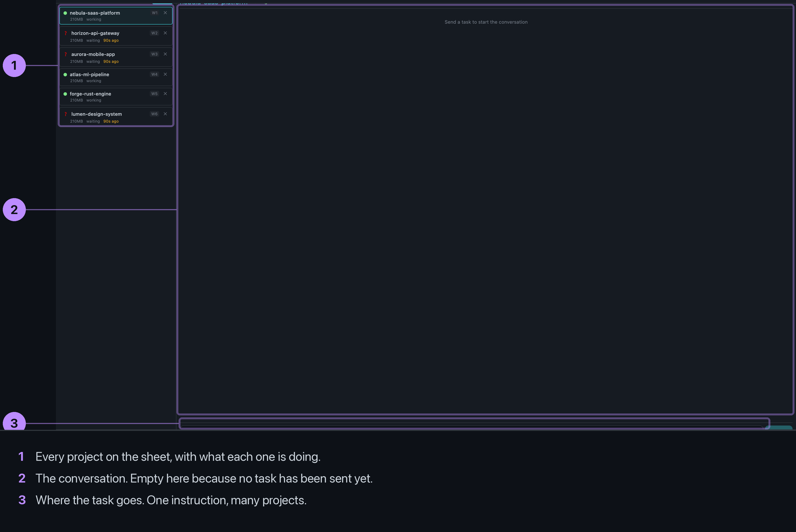Close the lumen-design-system worker
Image resolution: width=796 pixels, height=532 pixels.
(165, 114)
